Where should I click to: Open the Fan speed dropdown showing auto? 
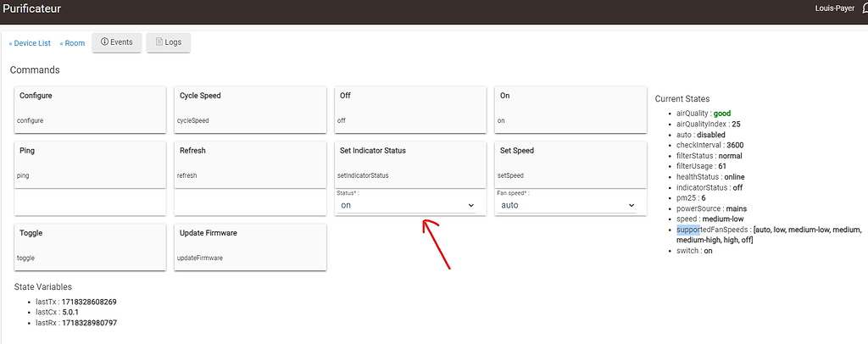(x=565, y=205)
